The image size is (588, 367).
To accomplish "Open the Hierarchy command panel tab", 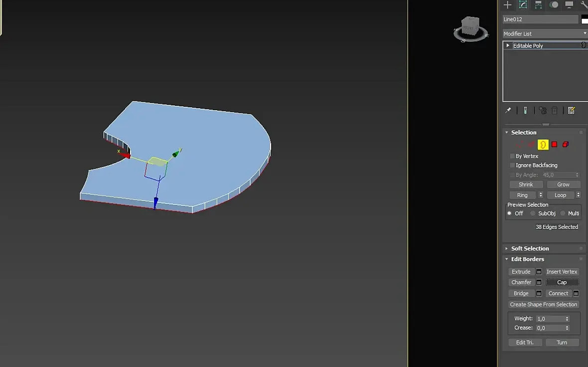I will pos(538,4).
